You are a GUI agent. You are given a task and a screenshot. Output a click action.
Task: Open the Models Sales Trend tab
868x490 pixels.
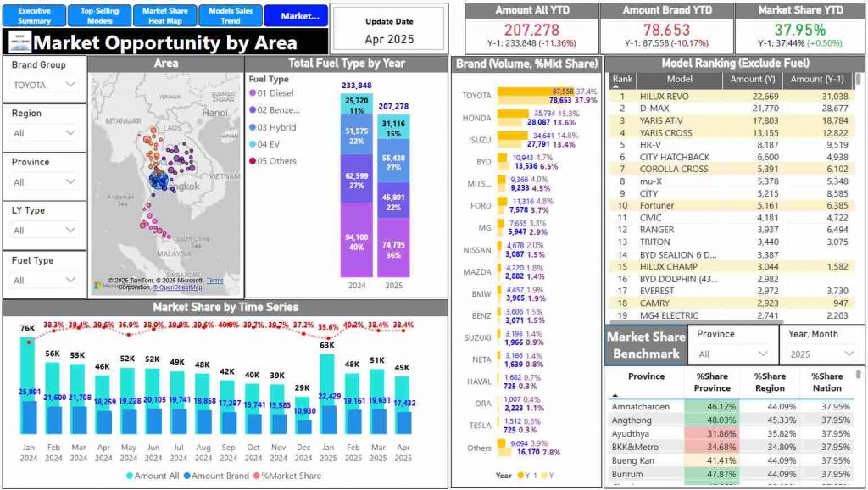(x=231, y=15)
